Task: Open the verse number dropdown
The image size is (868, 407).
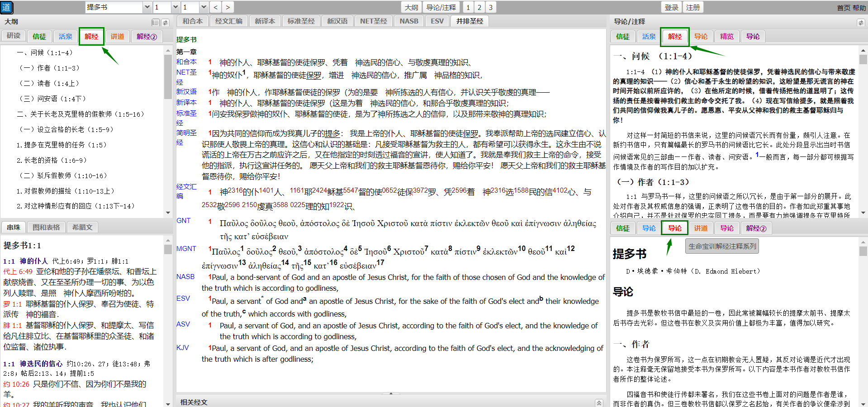Action: [x=204, y=7]
